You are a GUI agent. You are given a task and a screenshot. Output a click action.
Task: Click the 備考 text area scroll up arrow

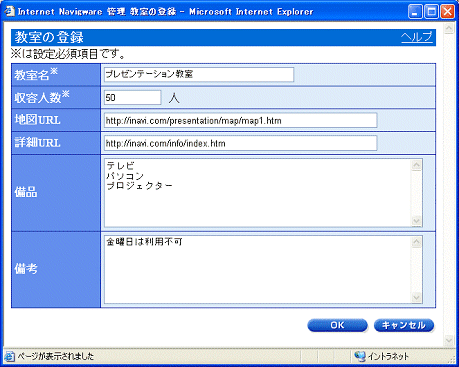[417, 242]
